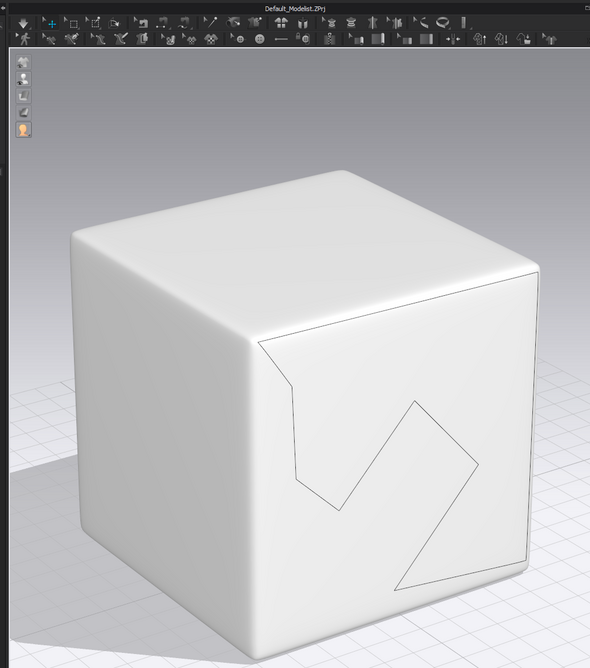
Task: Expand the Free Sewing tool dropdown
Action: (192, 29)
